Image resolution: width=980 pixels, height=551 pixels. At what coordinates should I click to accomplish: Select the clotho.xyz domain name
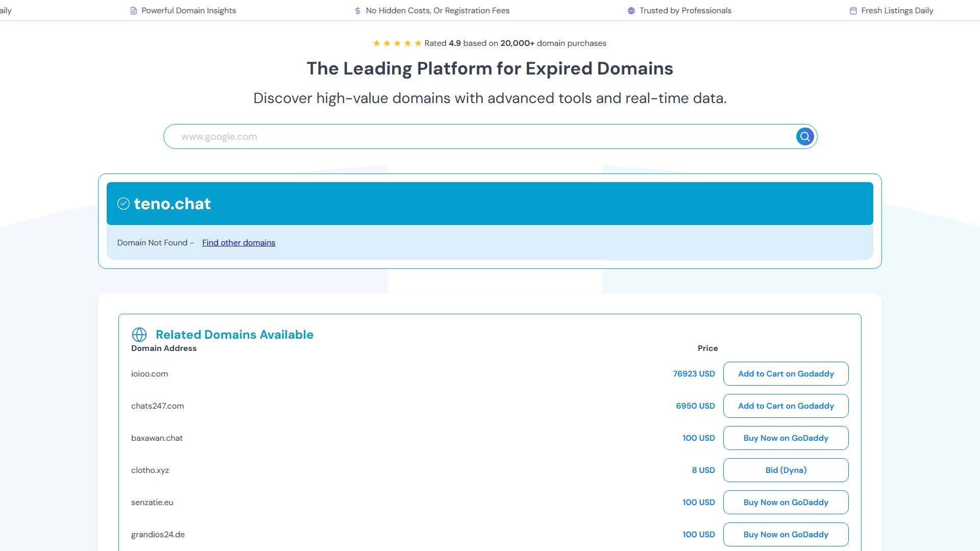click(150, 470)
